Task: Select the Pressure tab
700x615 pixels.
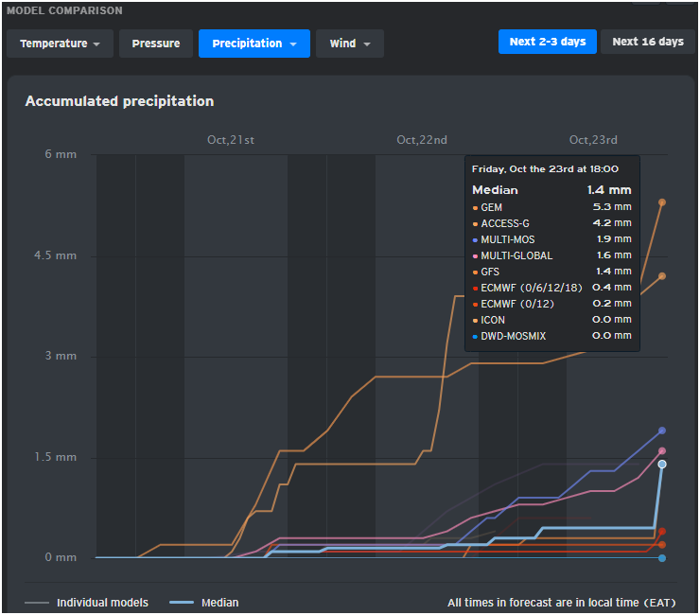Action: (x=156, y=44)
